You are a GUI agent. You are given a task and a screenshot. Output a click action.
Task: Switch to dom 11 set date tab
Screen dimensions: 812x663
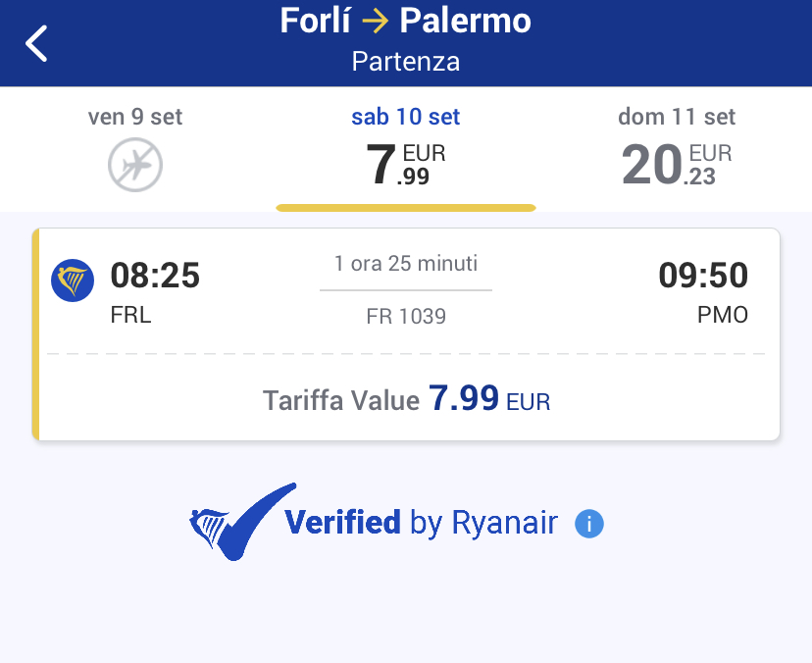tap(677, 118)
